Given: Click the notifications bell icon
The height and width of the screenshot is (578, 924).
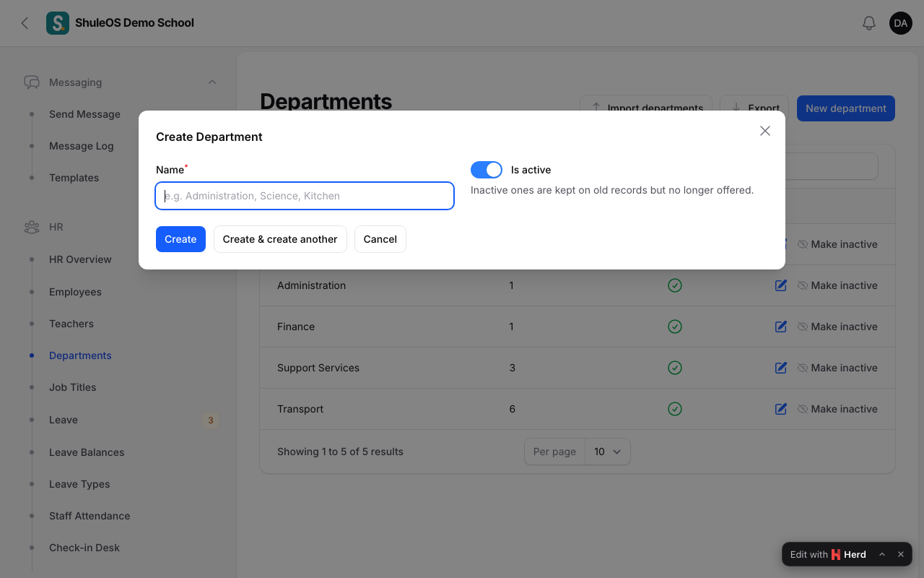Looking at the screenshot, I should pos(869,23).
